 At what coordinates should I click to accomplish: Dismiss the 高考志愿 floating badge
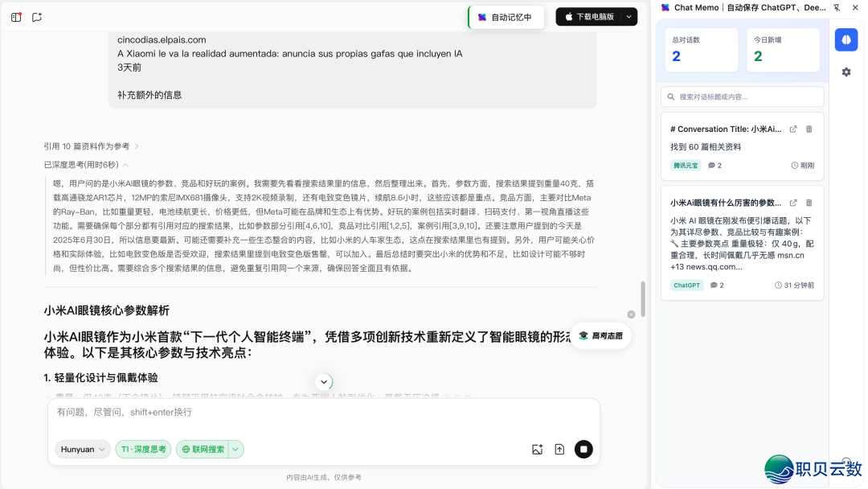(631, 314)
